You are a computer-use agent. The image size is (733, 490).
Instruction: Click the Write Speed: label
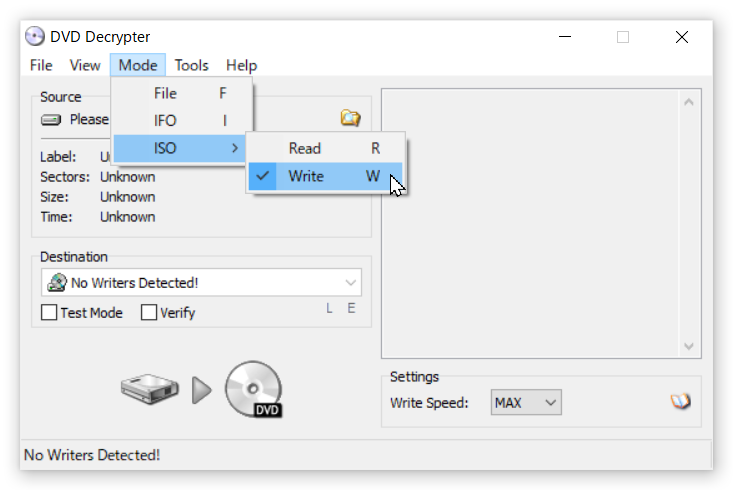click(429, 403)
